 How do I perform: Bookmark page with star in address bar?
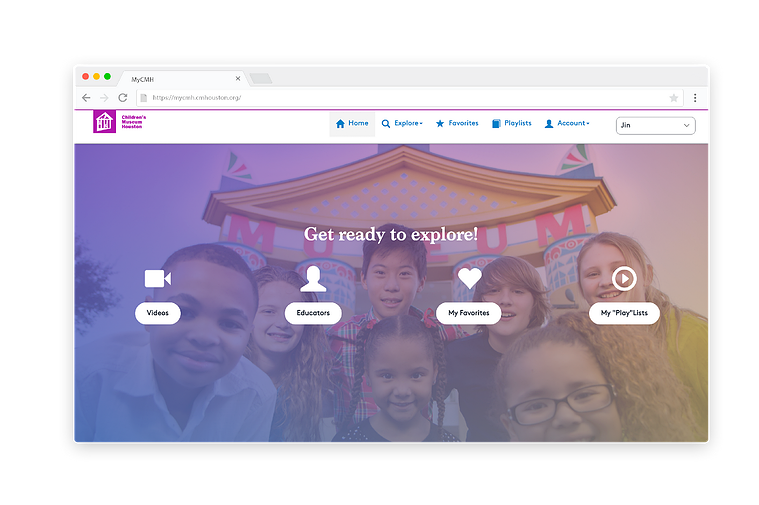(673, 98)
